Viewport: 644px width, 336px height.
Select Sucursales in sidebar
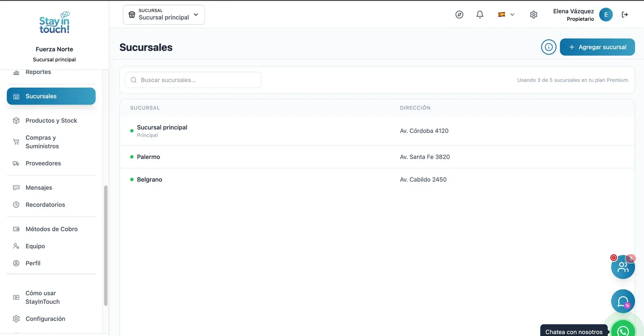click(x=51, y=96)
